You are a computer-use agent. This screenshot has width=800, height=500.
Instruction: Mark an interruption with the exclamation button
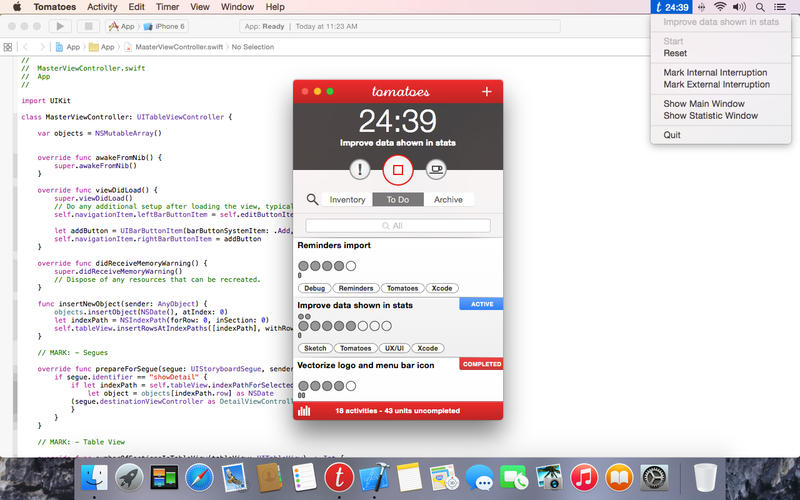pos(360,169)
